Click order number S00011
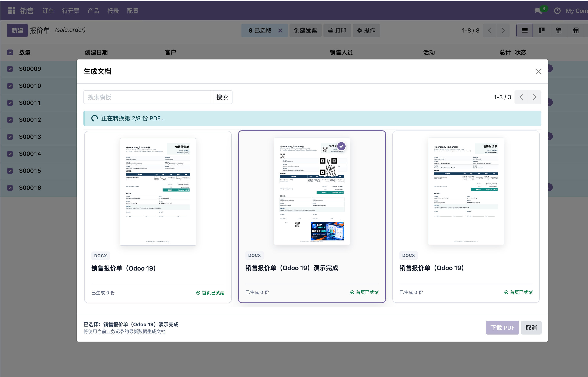Screen dimensions: 588x377 pyautogui.click(x=30, y=103)
